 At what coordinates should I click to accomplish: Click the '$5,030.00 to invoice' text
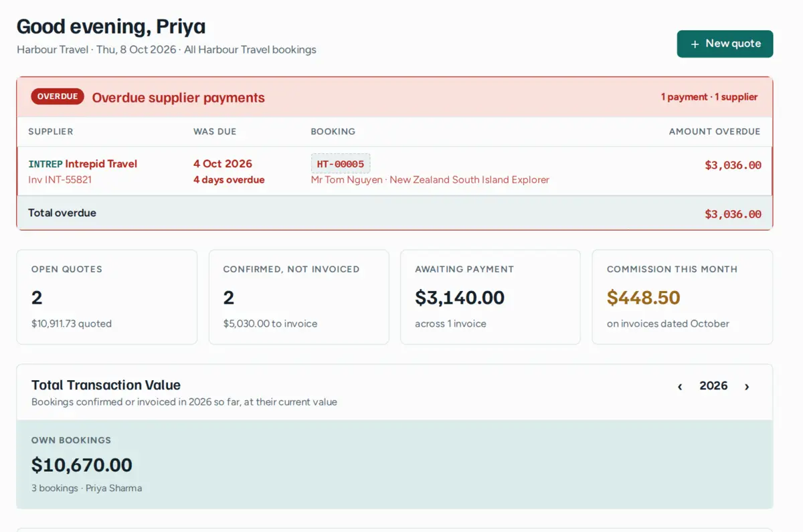(x=270, y=323)
